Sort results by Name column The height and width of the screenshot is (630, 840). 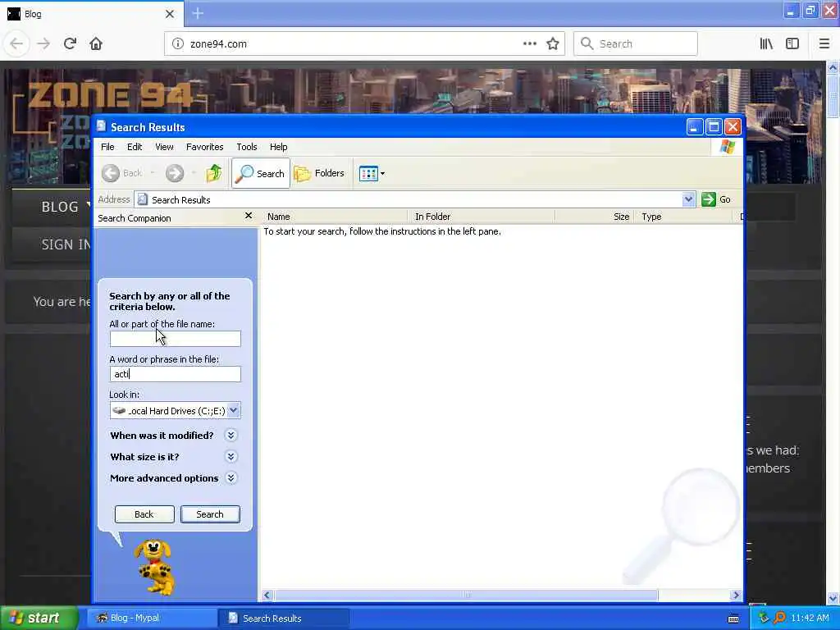[335, 217]
